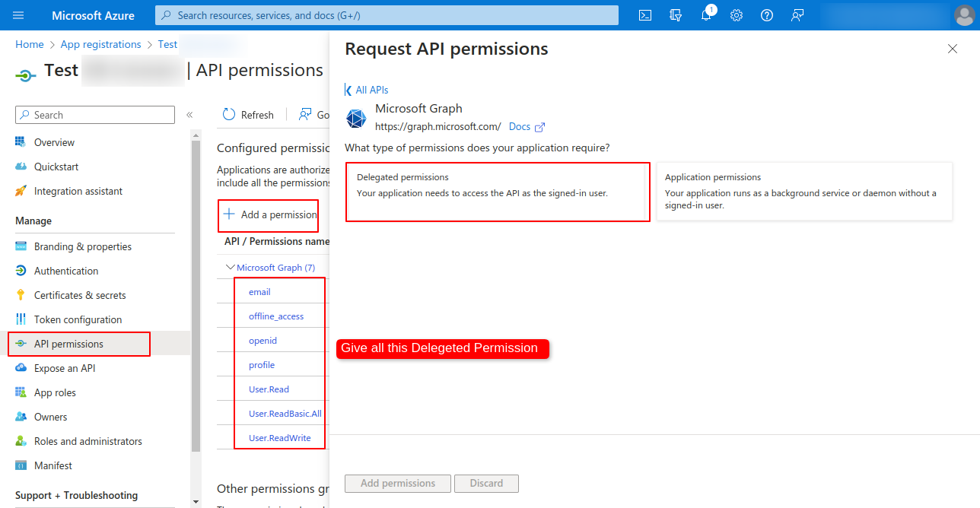Open the openid permission
The width and height of the screenshot is (980, 508).
[262, 341]
